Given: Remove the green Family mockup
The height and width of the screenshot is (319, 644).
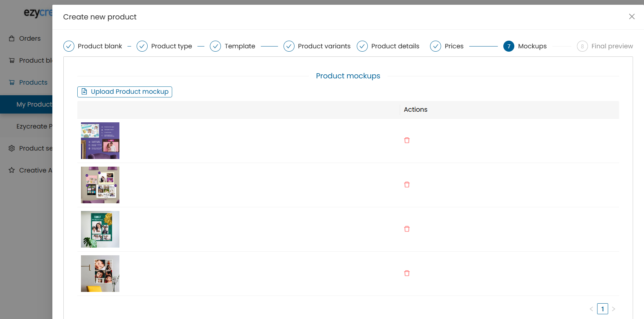Looking at the screenshot, I should 407,229.
